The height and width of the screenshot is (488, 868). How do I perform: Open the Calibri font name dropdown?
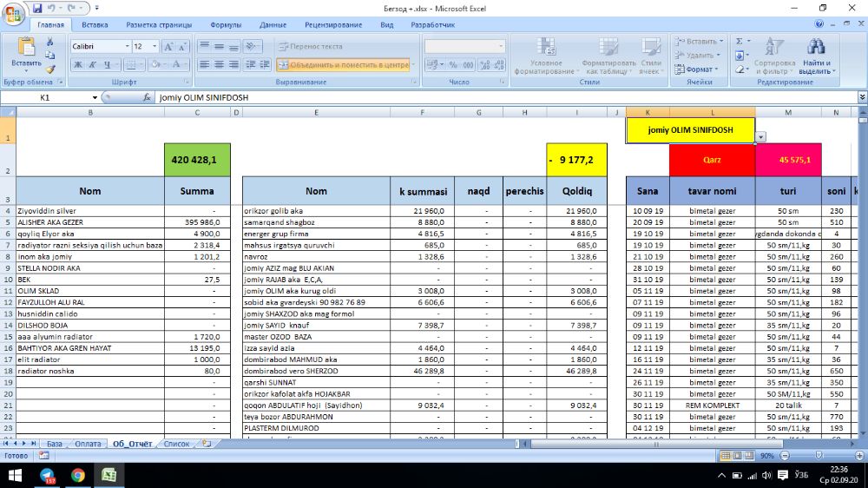pos(128,47)
